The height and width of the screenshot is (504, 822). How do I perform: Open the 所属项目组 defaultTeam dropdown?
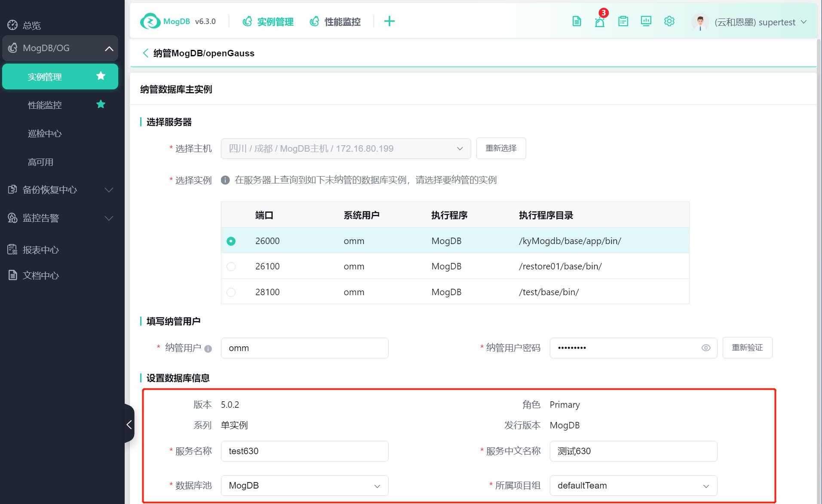[x=633, y=486]
